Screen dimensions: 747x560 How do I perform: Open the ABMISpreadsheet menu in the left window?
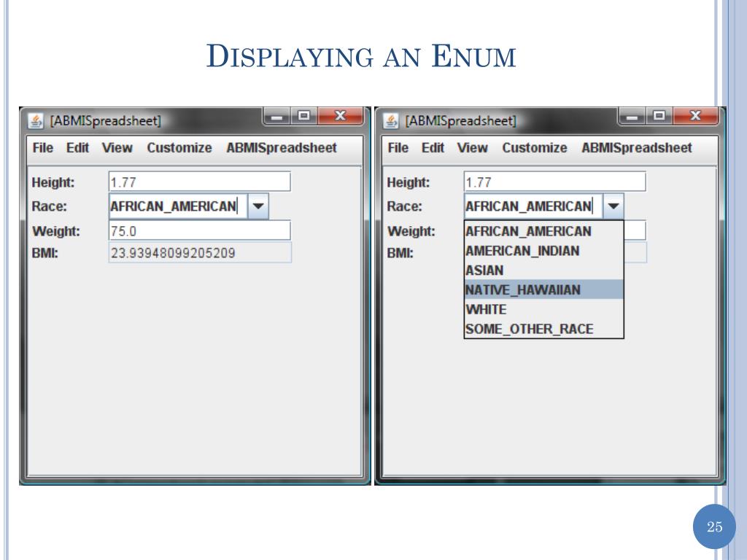pyautogui.click(x=281, y=148)
